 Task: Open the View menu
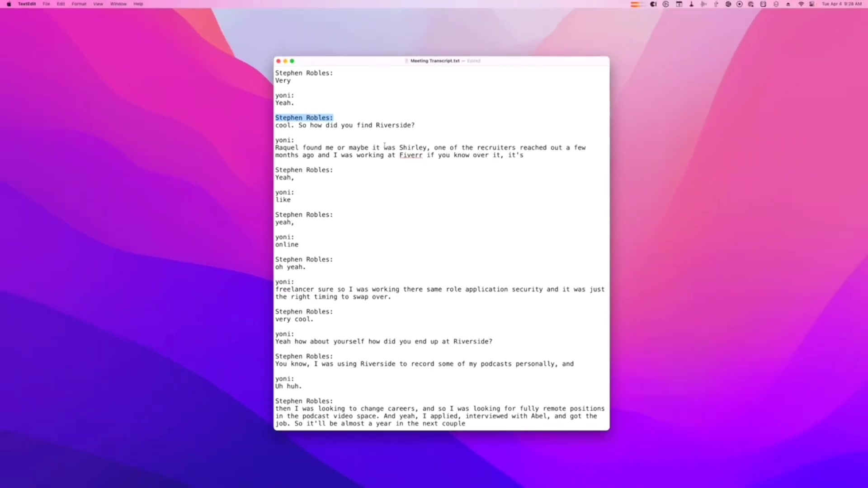[x=98, y=4]
